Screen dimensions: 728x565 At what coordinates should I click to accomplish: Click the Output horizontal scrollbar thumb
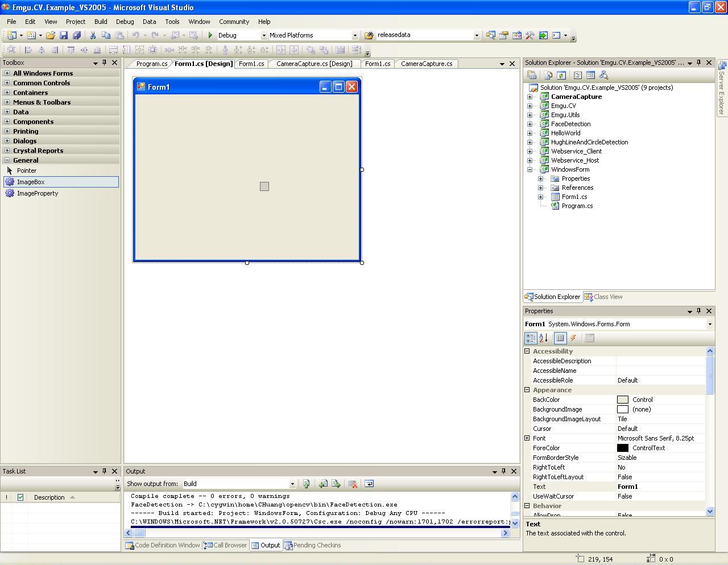click(139, 533)
